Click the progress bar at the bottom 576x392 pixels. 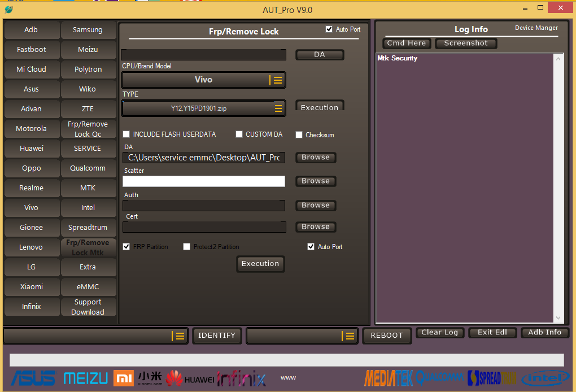click(x=287, y=360)
